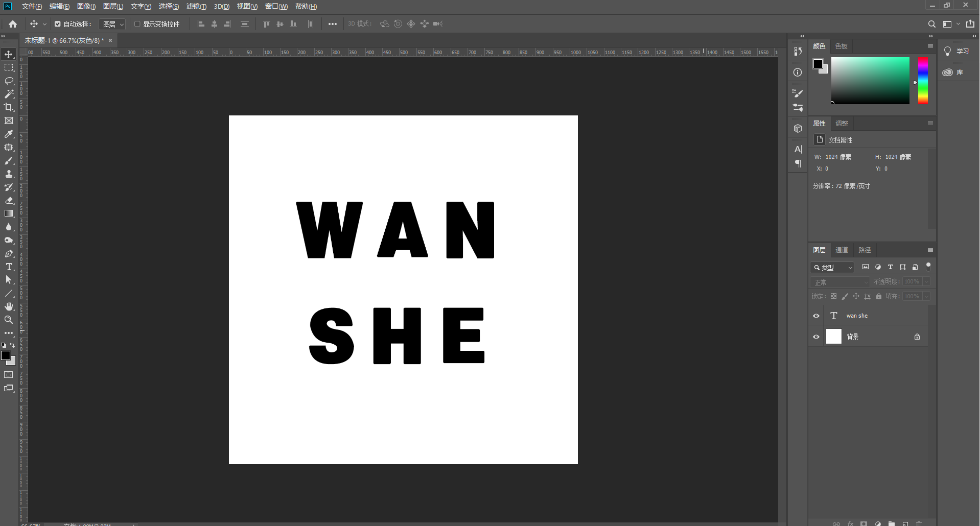This screenshot has width=980, height=526.
Task: Hide the 背景 background layer
Action: tap(816, 337)
